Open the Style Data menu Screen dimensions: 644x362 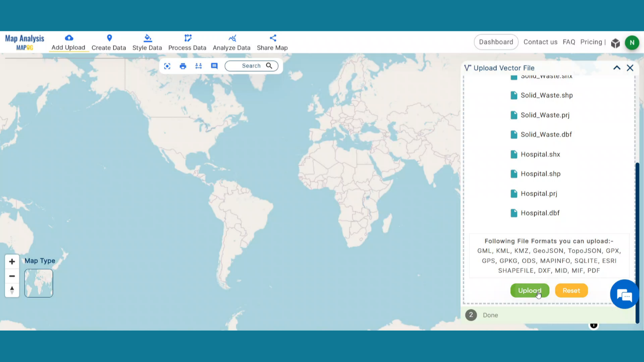point(147,43)
